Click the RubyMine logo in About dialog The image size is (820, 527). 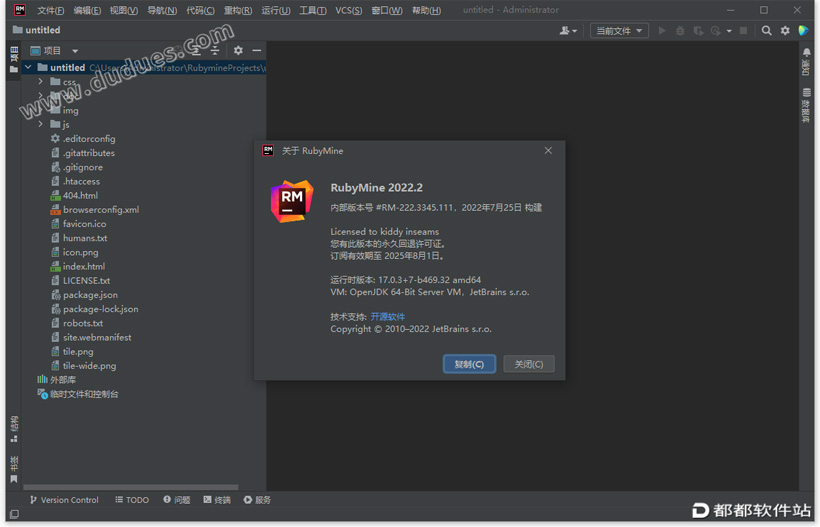292,201
